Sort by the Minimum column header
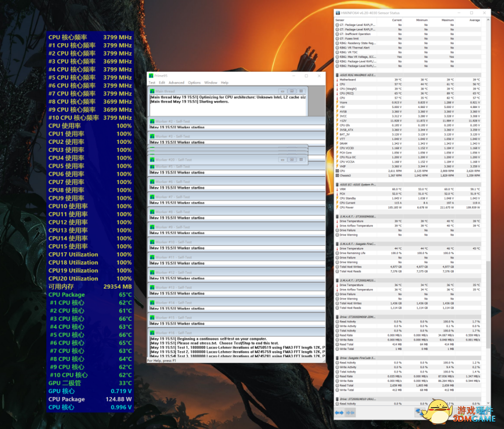The width and height of the screenshot is (504, 429). point(422,20)
